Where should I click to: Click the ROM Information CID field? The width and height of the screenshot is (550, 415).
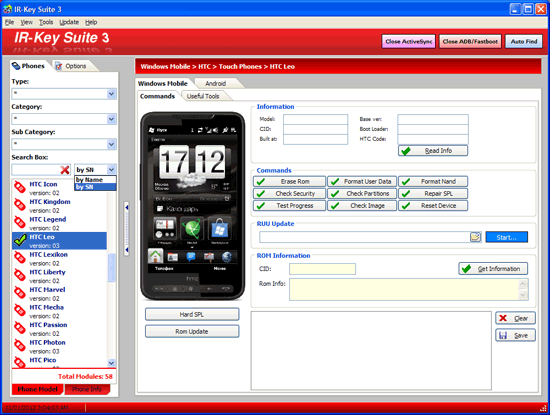coord(322,269)
